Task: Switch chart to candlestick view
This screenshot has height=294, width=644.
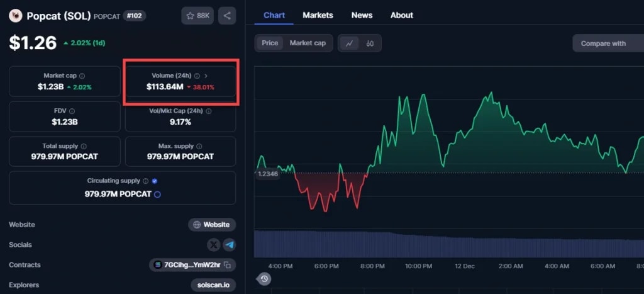Action: [370, 43]
